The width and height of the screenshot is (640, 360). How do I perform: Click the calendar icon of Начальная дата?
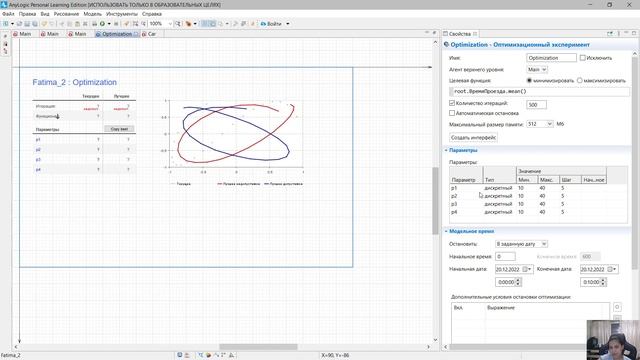click(526, 269)
